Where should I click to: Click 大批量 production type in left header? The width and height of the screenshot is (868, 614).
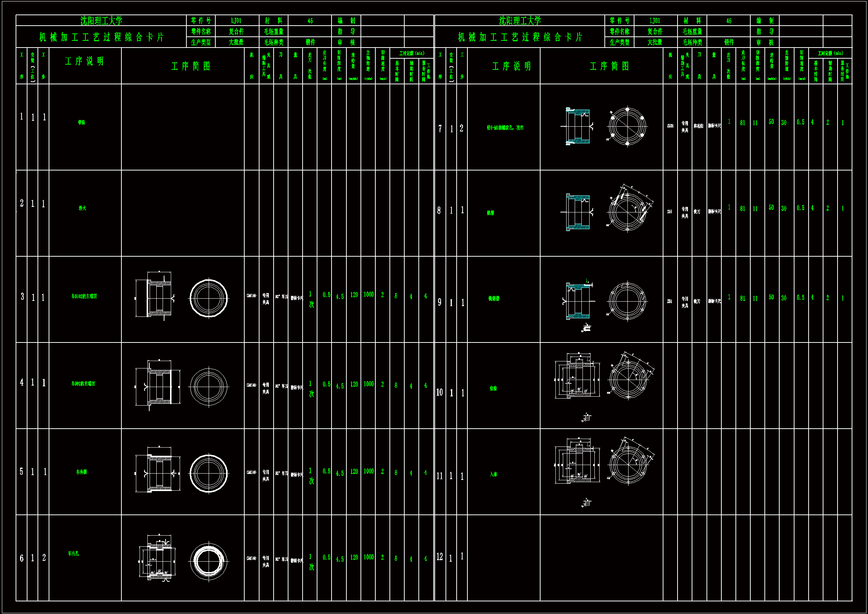[236, 42]
